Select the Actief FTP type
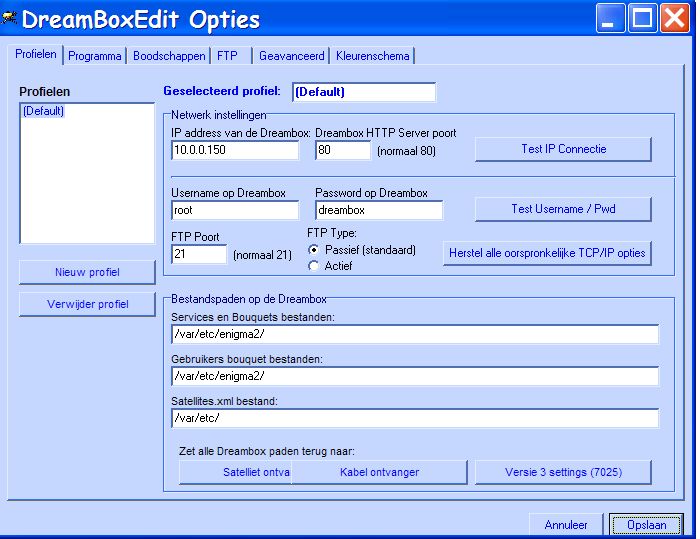This screenshot has width=700, height=539. [x=314, y=266]
